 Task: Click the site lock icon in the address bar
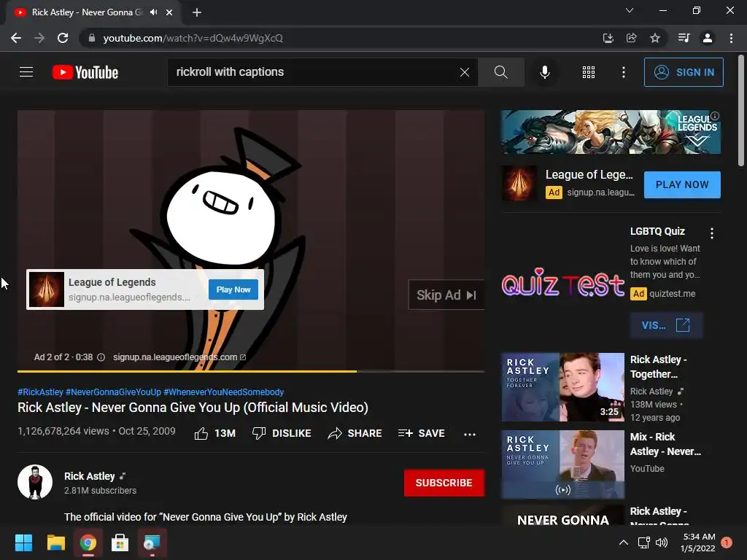(x=91, y=38)
